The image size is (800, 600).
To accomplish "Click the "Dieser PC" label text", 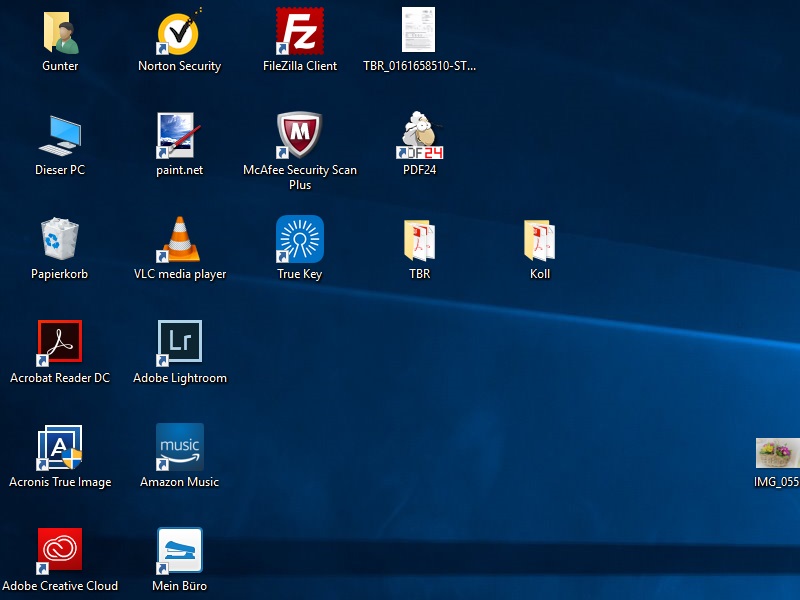I will 60,170.
